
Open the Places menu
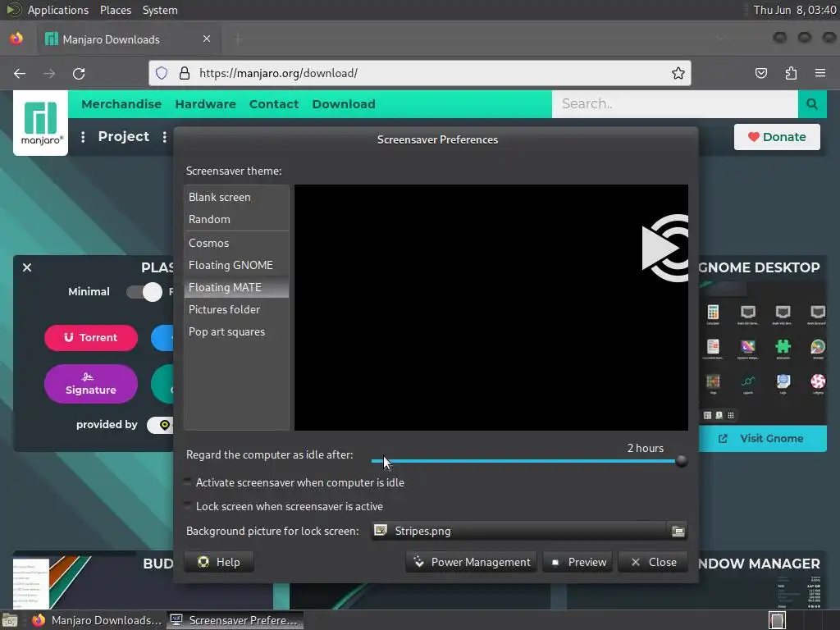[115, 10]
